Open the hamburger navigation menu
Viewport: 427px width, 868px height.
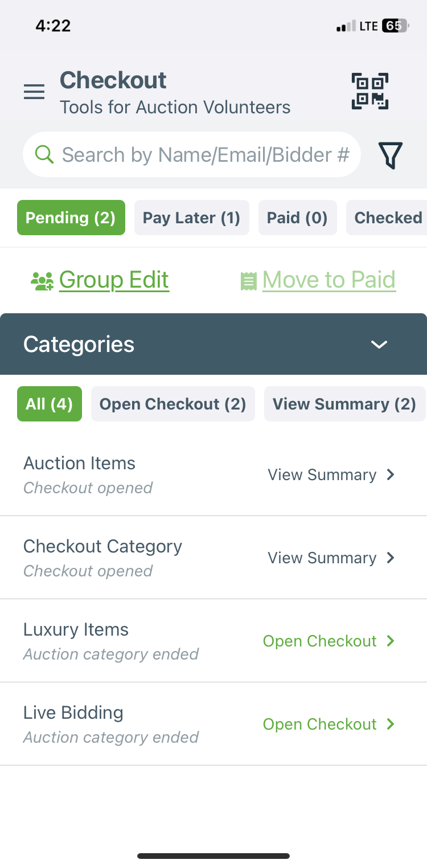coord(34,92)
